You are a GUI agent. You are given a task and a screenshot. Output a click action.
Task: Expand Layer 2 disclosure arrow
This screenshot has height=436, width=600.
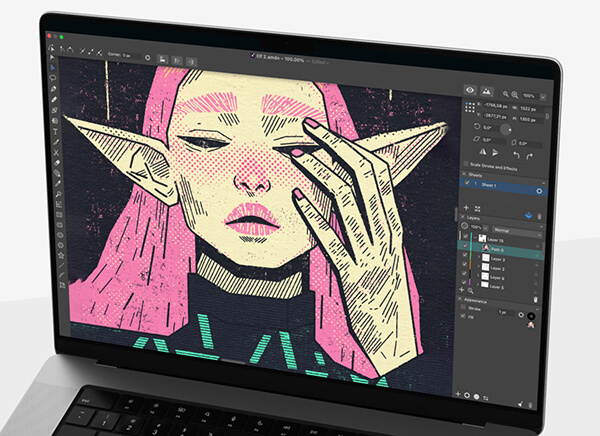pyautogui.click(x=478, y=266)
